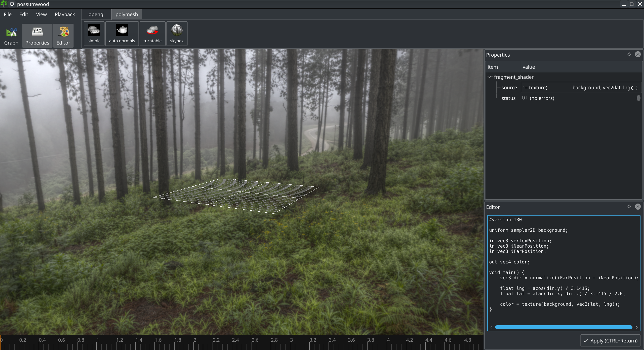The width and height of the screenshot is (644, 350).
Task: Click the status info icon
Action: pyautogui.click(x=525, y=98)
